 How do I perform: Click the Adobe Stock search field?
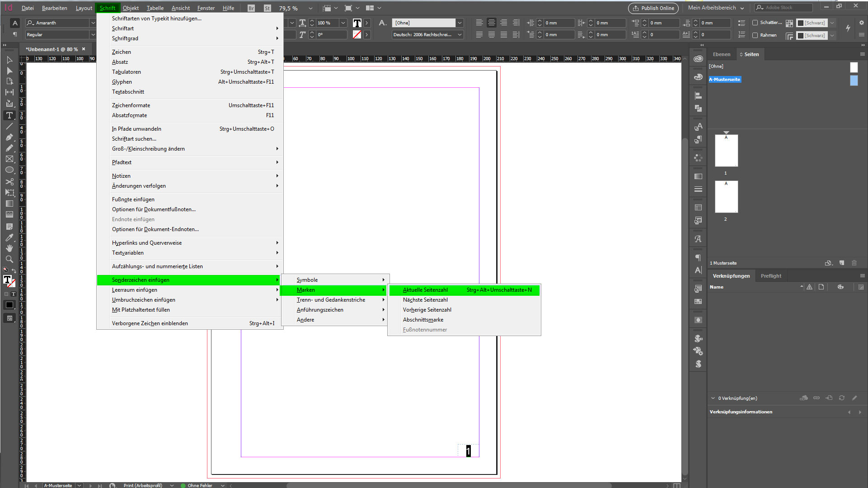[784, 8]
